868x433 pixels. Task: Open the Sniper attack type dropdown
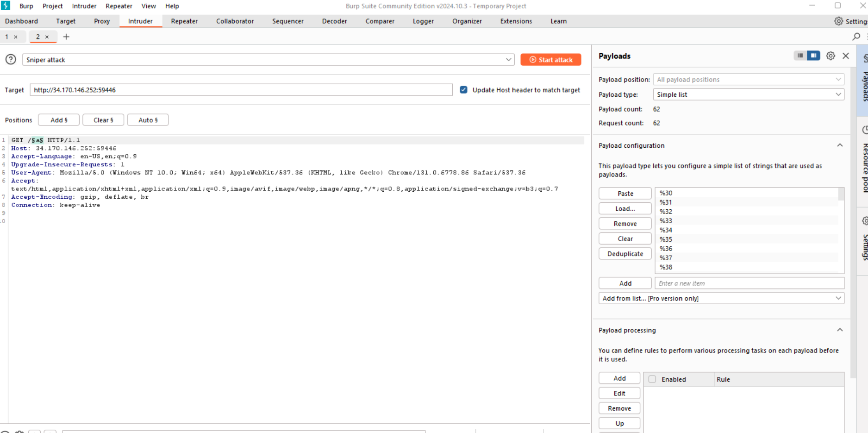coord(268,60)
